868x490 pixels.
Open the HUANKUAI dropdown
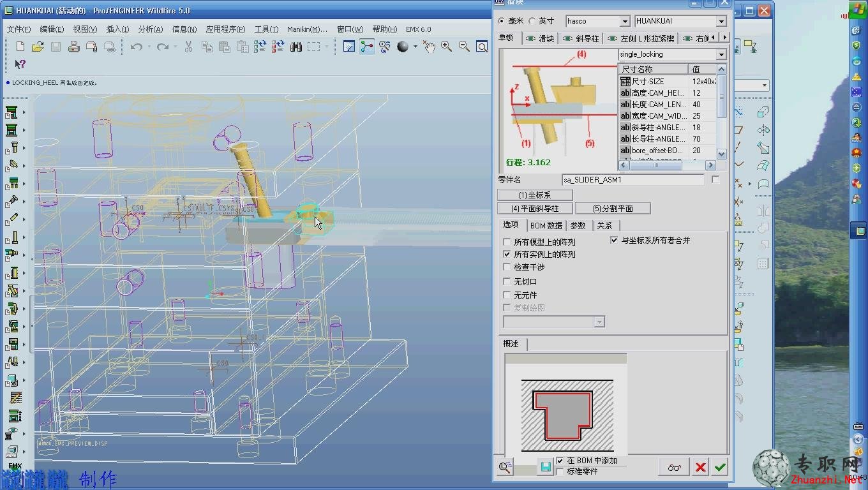pyautogui.click(x=722, y=21)
